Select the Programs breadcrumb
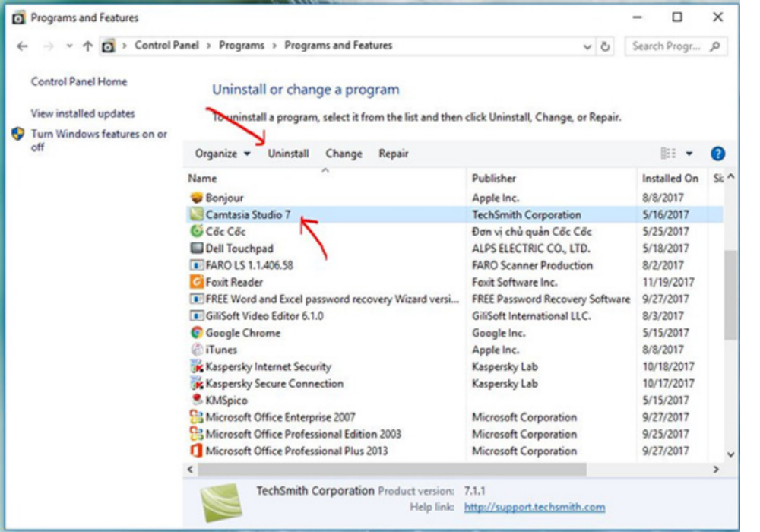This screenshot has height=532, width=760. coord(242,46)
